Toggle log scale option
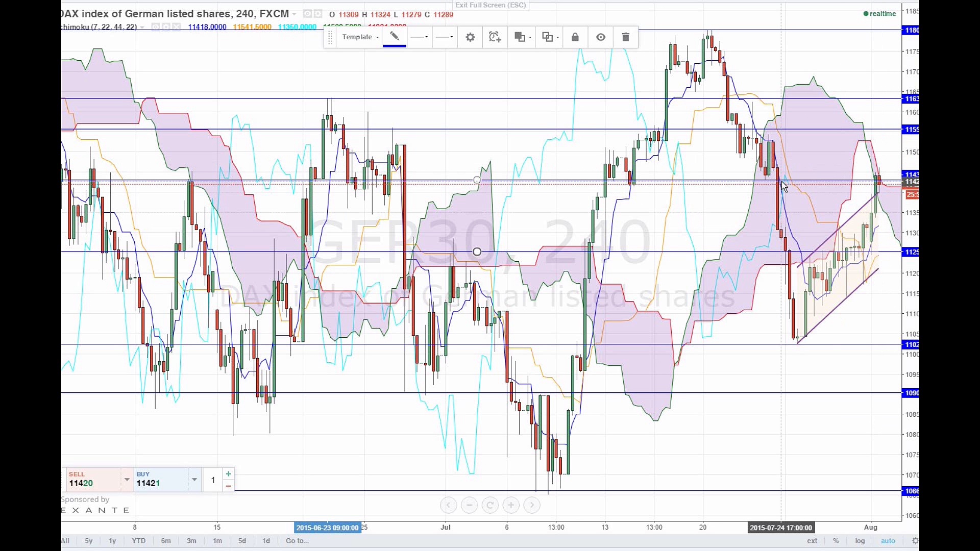980x551 pixels. (860, 541)
